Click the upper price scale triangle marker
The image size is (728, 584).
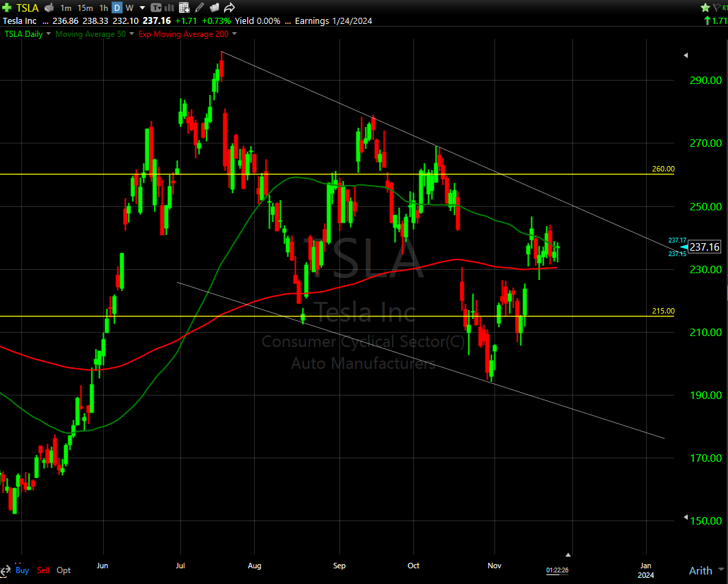click(x=686, y=55)
